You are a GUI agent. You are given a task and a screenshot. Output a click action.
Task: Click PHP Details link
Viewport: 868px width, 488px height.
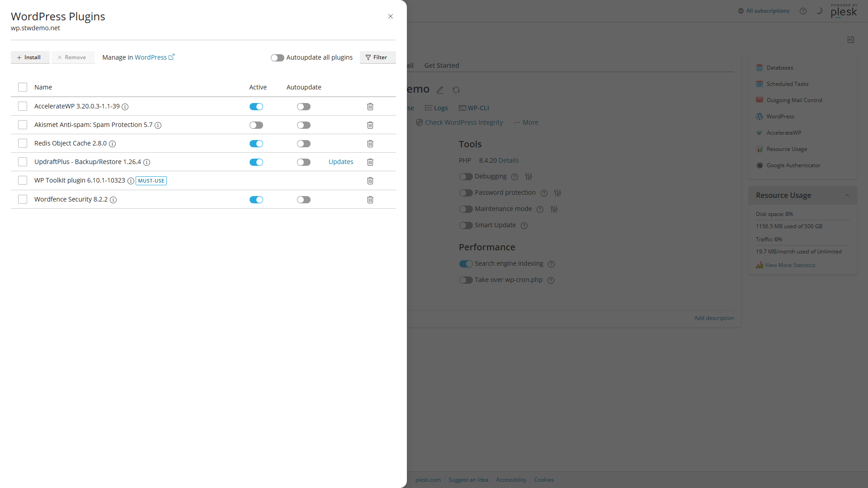[509, 160]
